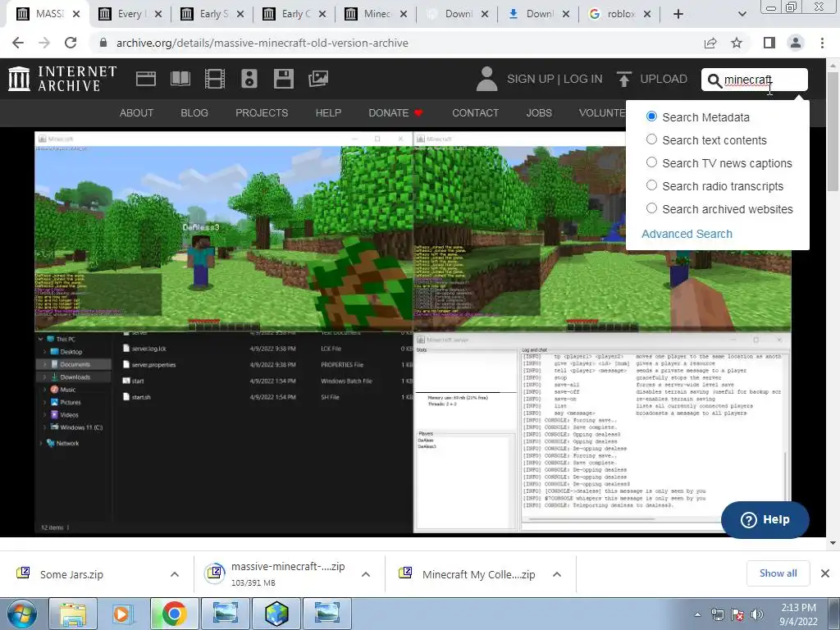Open the Software floppy disk icon

283,79
